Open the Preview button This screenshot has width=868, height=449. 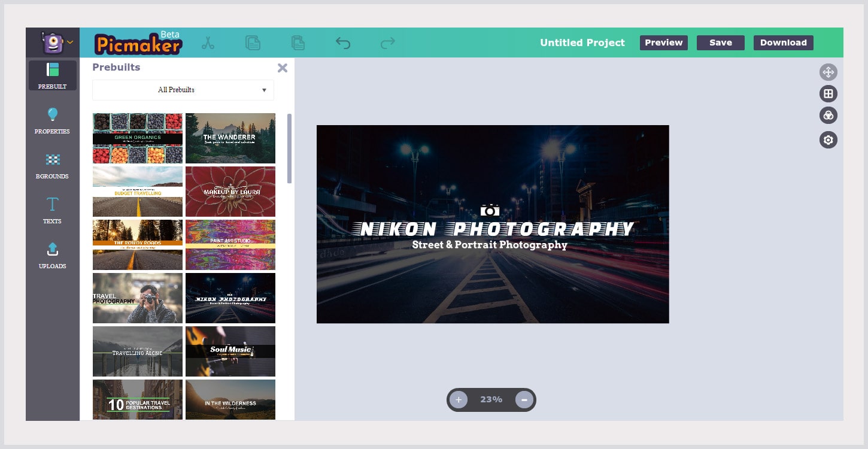click(664, 43)
